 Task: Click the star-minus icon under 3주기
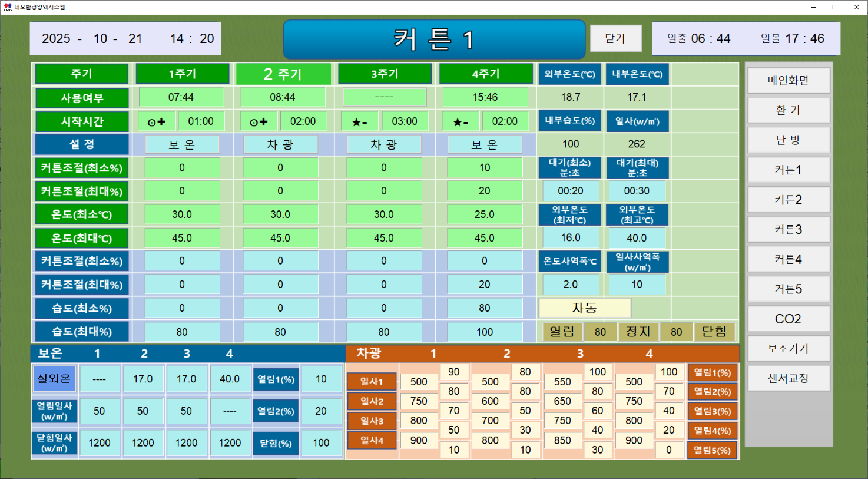click(359, 121)
